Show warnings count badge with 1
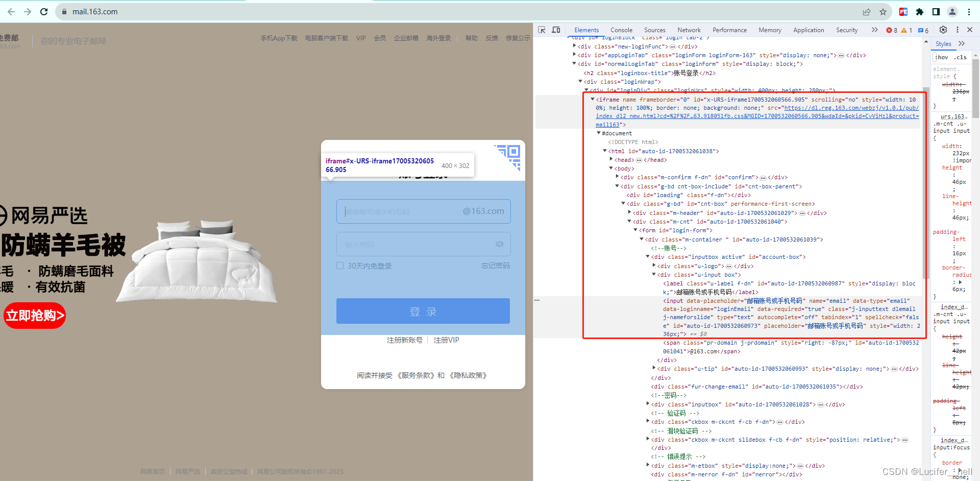This screenshot has height=481, width=980. coord(907,31)
